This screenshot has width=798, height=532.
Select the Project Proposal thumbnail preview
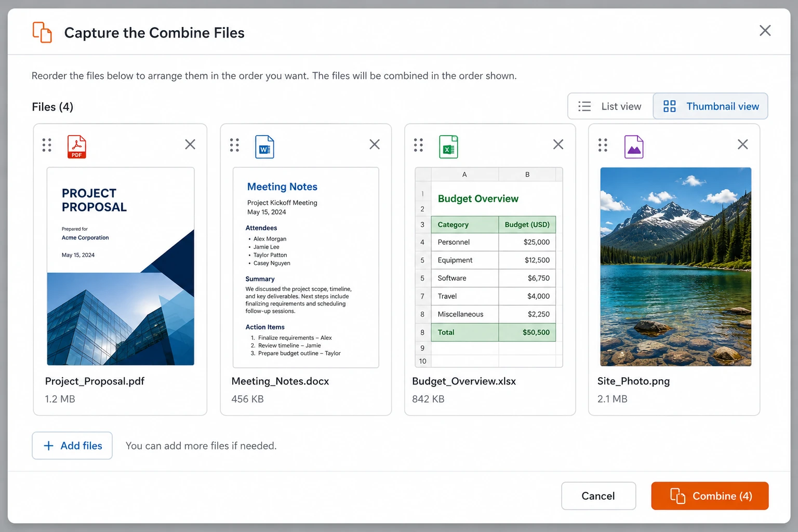[121, 267]
